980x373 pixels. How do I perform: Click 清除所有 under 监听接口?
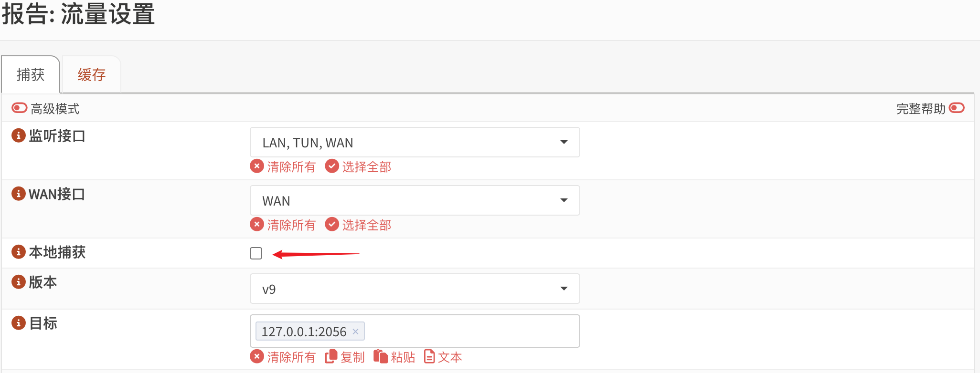(283, 166)
